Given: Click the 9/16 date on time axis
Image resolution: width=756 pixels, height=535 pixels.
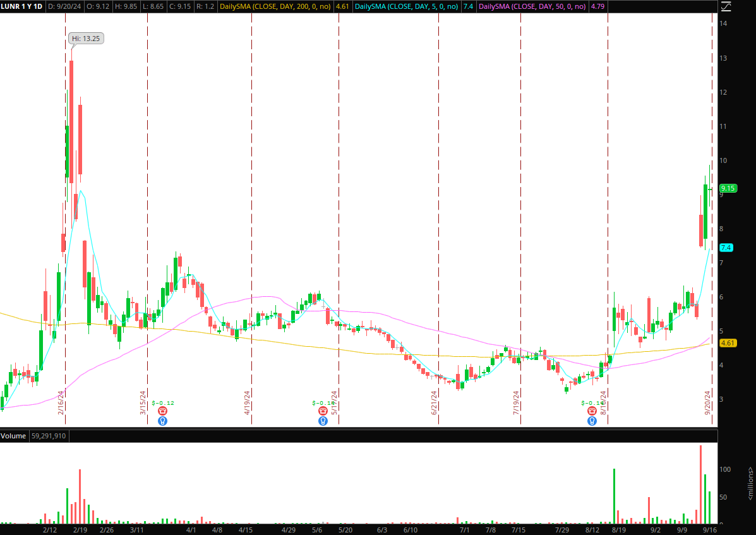Looking at the screenshot, I should (709, 530).
